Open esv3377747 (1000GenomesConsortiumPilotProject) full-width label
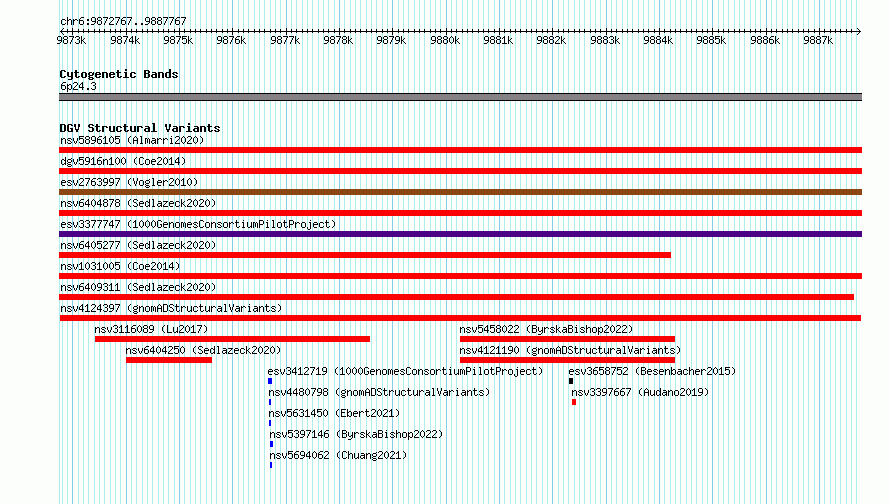This screenshot has width=890, height=504. pos(198,224)
